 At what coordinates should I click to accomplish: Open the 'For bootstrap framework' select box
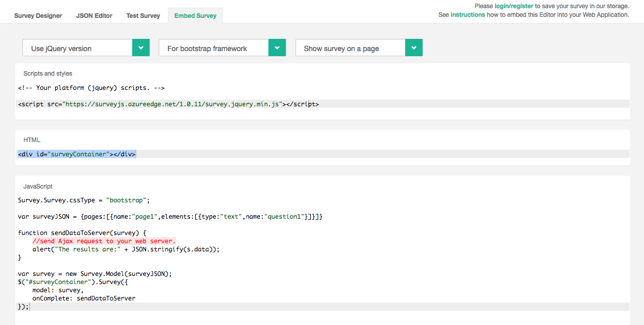point(222,48)
